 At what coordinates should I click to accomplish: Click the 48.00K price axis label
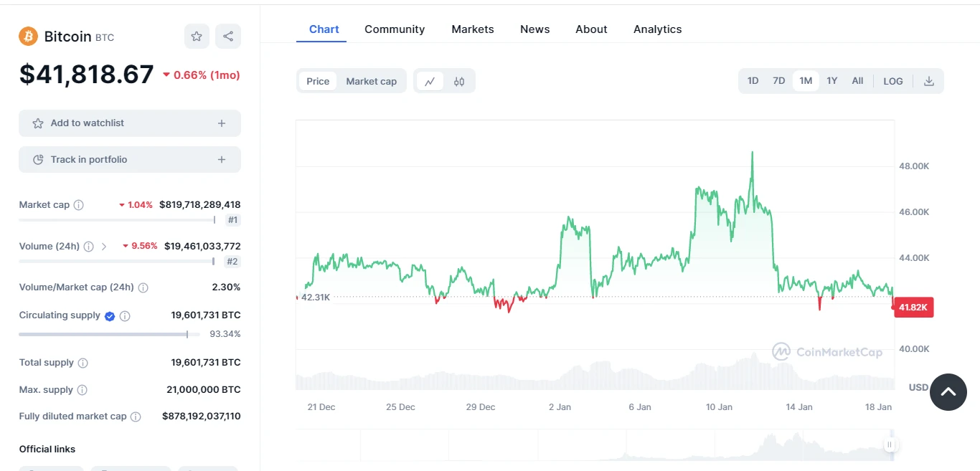pos(914,166)
